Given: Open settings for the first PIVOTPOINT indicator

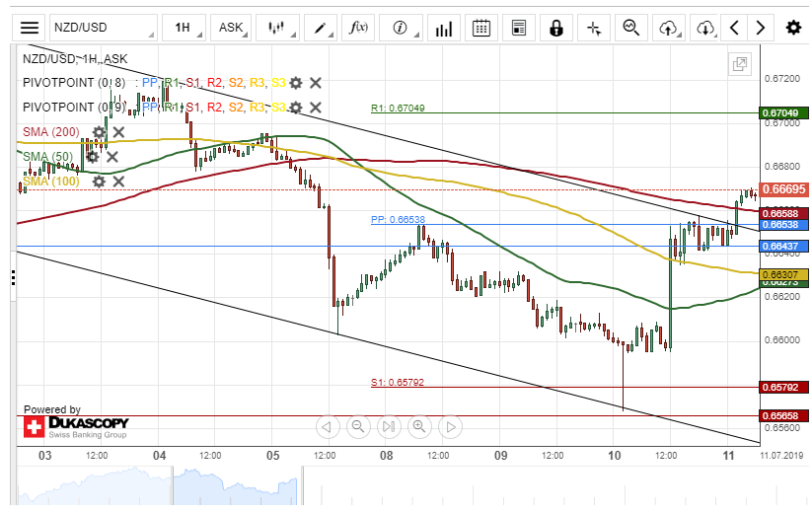Looking at the screenshot, I should (296, 83).
